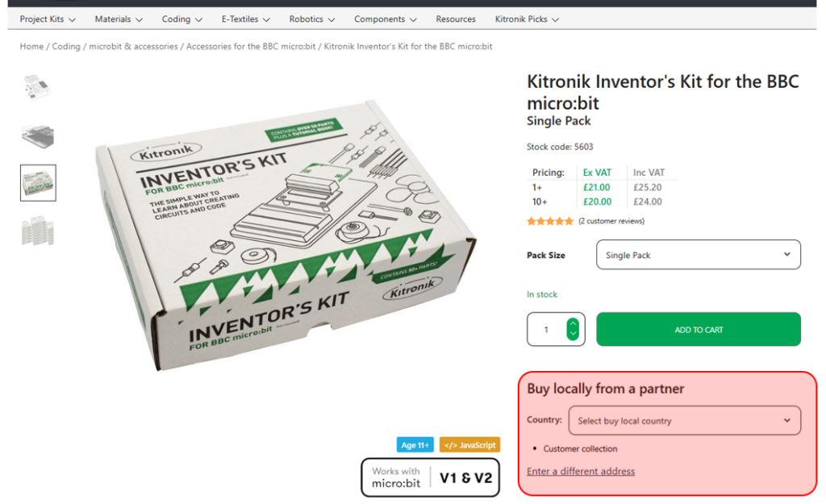Go to Home breadcrumb link
The image size is (826, 504).
pyautogui.click(x=31, y=47)
